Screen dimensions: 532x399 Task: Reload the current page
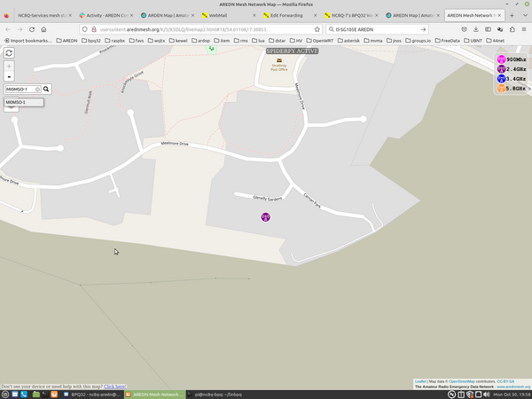(x=32, y=29)
